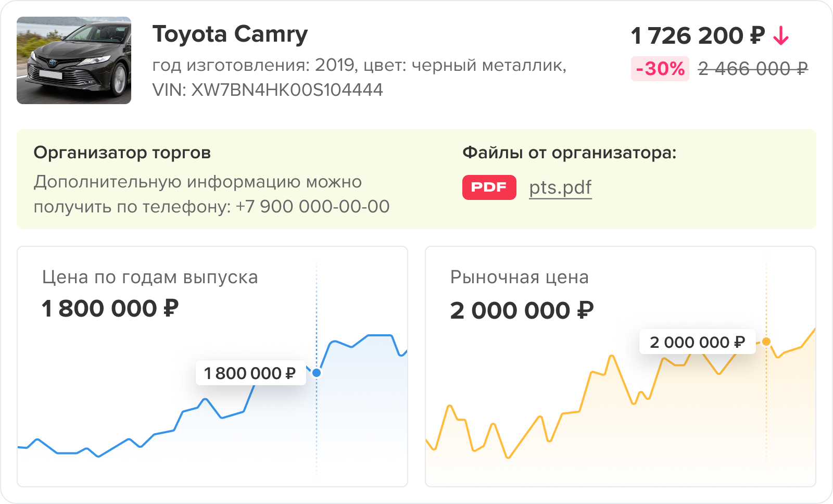Screen dimensions: 833x504
Task: Click the red price-drop arrow icon
Action: (x=781, y=36)
